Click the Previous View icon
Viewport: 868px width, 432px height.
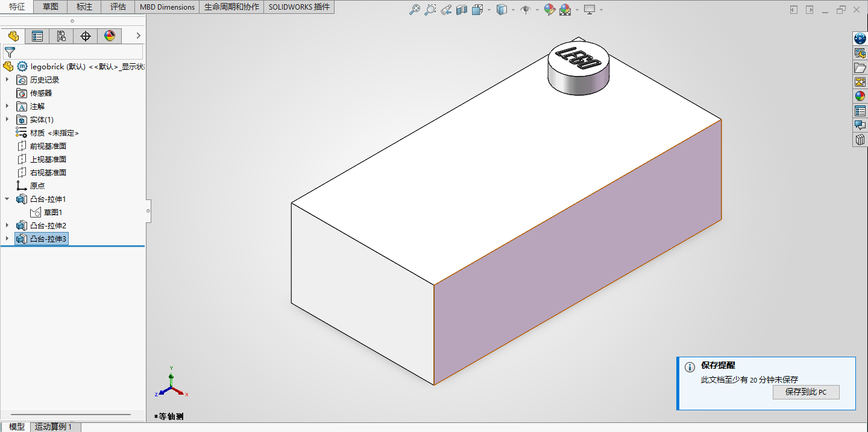tap(446, 10)
